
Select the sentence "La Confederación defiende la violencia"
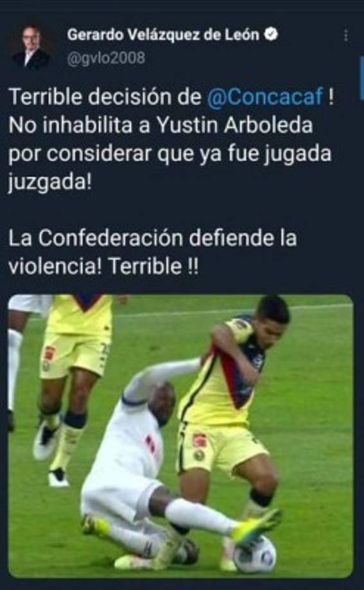coord(152,252)
